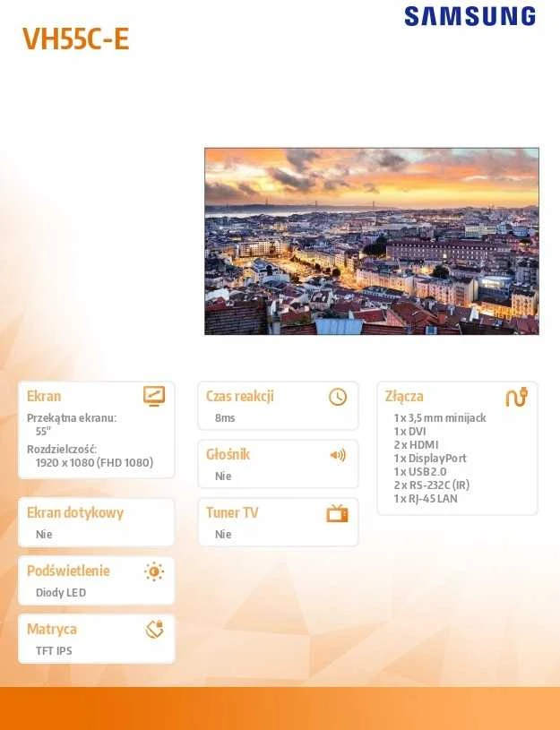560x730 pixels.
Task: Select the Czas reakcji heading
Action: click(x=239, y=396)
